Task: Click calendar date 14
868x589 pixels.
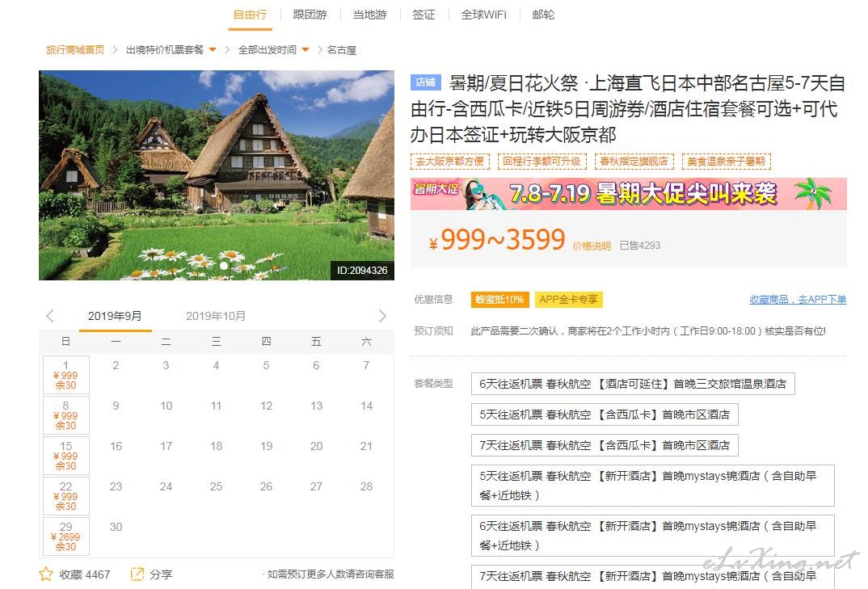Action: pyautogui.click(x=366, y=406)
